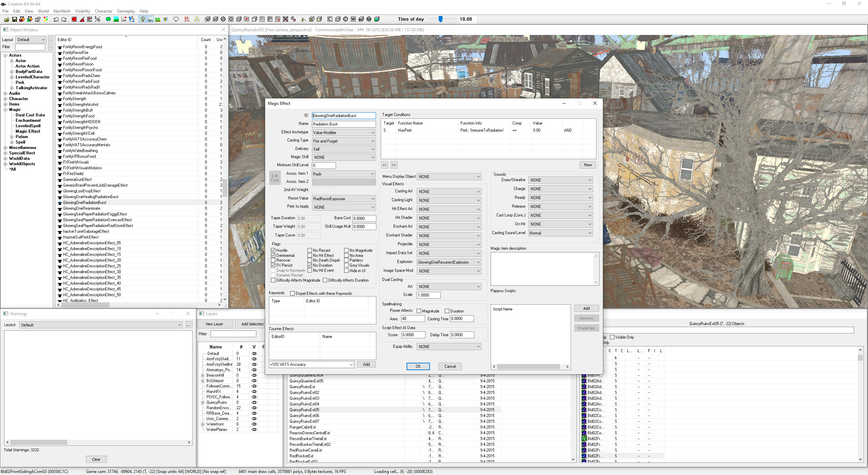Open the Gameplay menu

(125, 11)
